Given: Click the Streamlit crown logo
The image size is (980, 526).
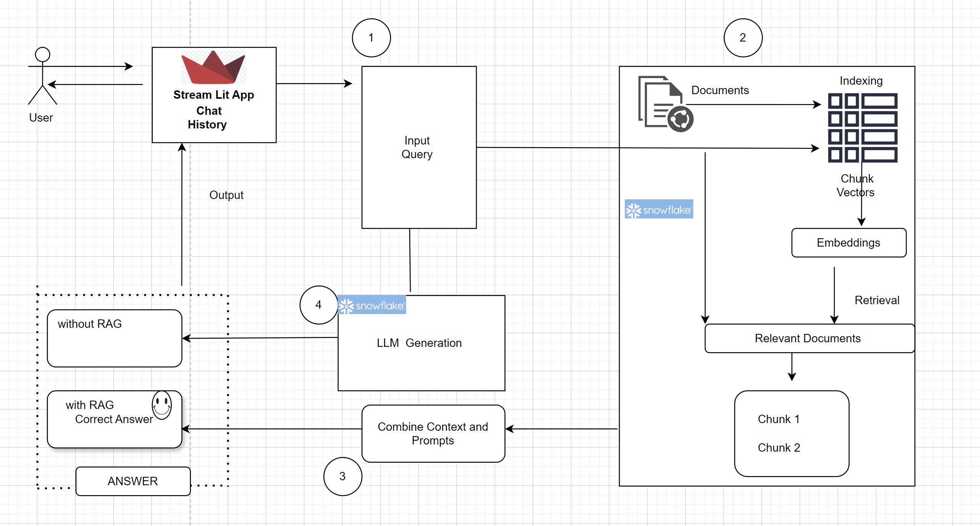Looking at the screenshot, I should point(213,67).
